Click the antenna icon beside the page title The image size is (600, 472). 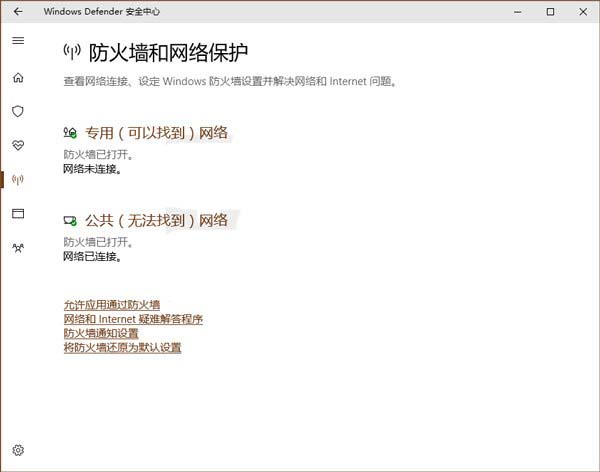[x=72, y=52]
